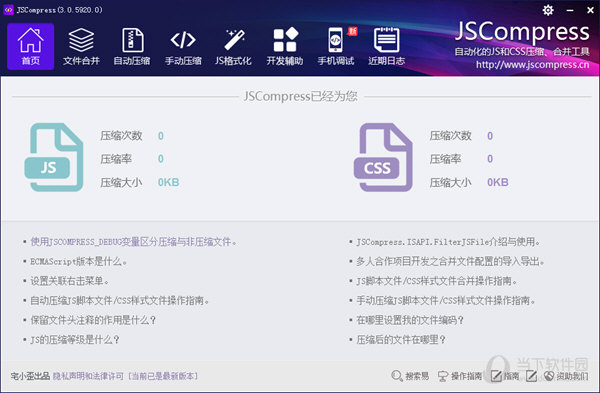Open JS脚本文件/CSS样式文件合并 guide link
This screenshot has height=393, width=600.
[x=437, y=281]
